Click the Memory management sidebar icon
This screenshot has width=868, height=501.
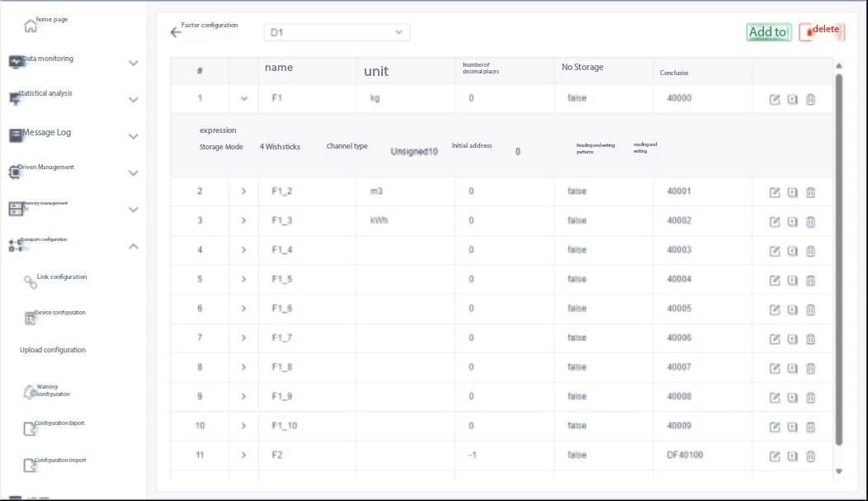pos(16,209)
